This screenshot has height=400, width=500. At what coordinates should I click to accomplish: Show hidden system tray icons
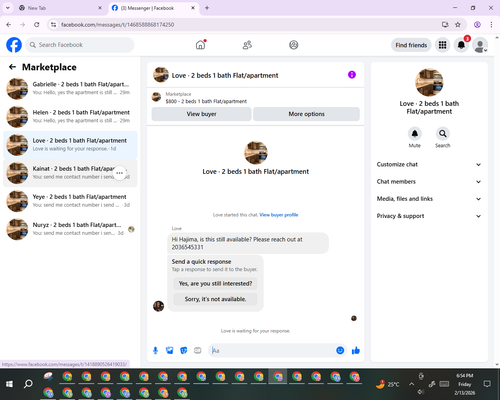click(412, 384)
